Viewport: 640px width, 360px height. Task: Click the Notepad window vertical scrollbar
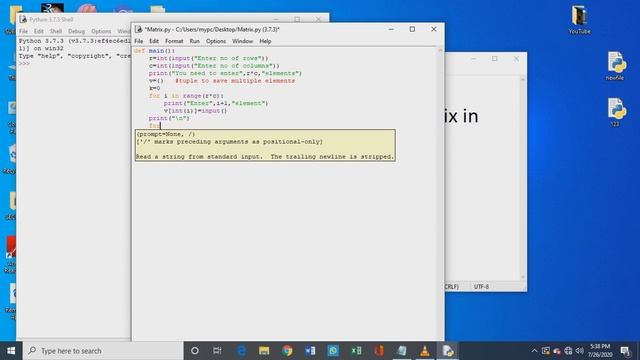click(522, 178)
